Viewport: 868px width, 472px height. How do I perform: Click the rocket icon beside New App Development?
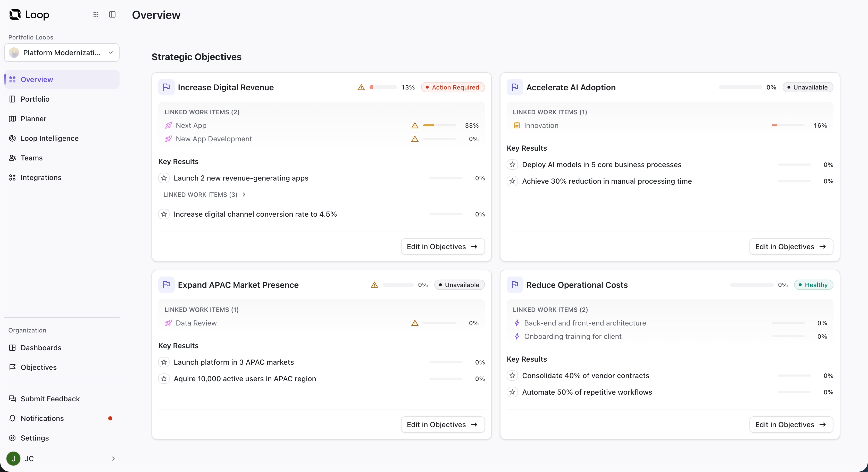pos(169,139)
